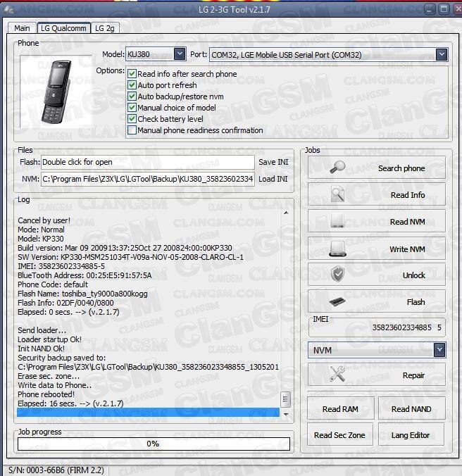Screen dimensions: 462x476
Task: Enable Manual phone readiness confirmation
Action: [x=132, y=130]
